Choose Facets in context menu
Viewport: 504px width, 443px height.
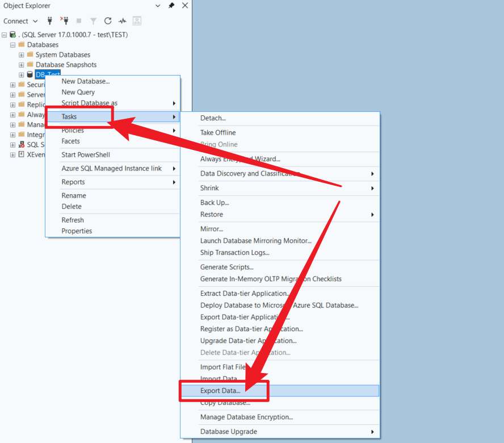pyautogui.click(x=112, y=141)
